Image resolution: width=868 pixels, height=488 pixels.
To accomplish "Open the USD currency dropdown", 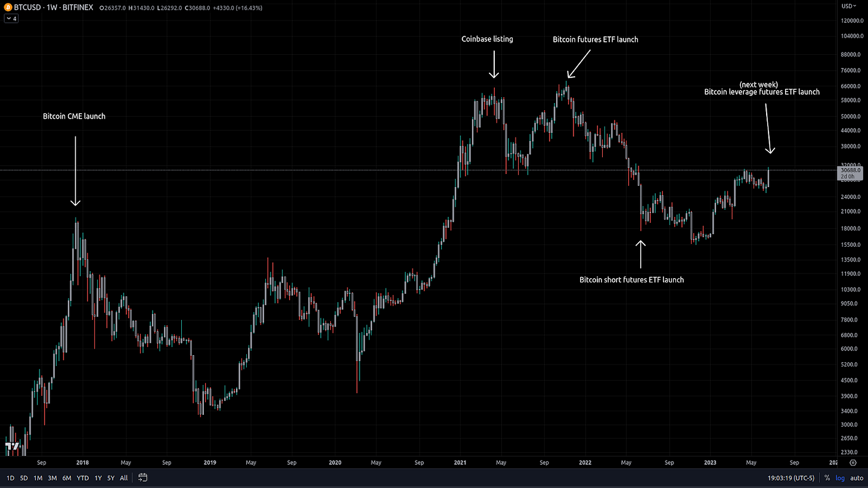I will [x=848, y=7].
